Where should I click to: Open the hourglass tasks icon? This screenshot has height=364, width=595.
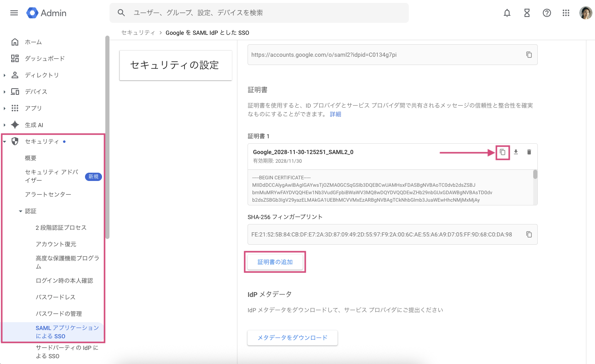coord(527,13)
